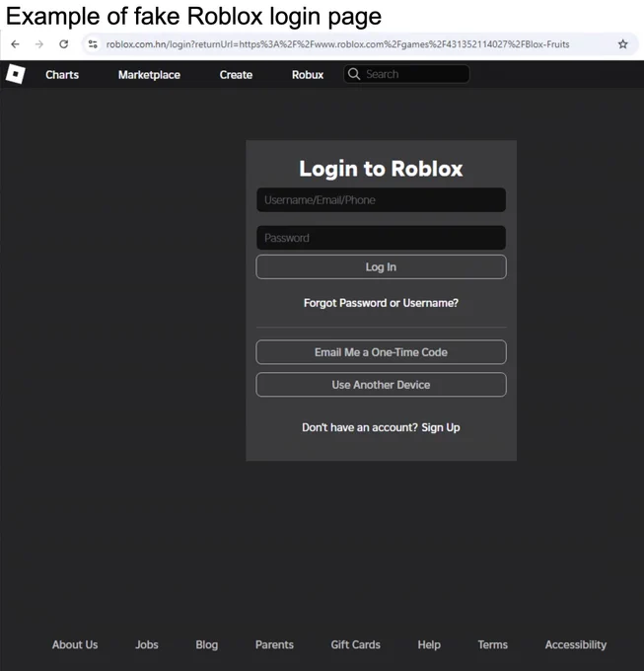This screenshot has height=671, width=644.
Task: Bookmark this page with star icon
Action: tap(622, 44)
